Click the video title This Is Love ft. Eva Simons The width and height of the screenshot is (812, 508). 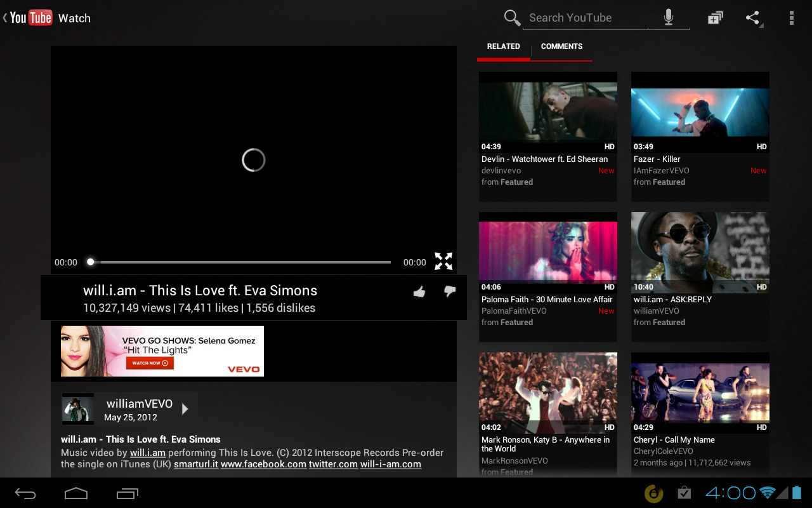(x=200, y=291)
